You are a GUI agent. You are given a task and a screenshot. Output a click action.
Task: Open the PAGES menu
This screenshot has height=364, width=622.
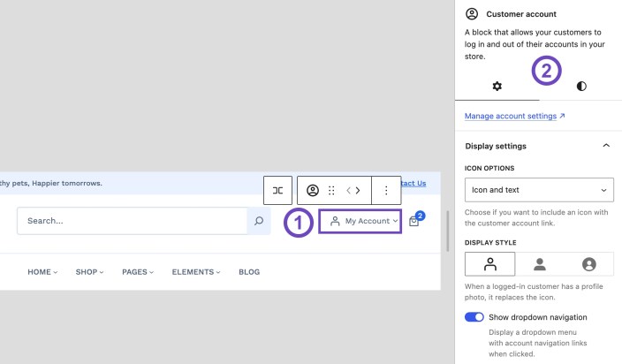click(138, 272)
